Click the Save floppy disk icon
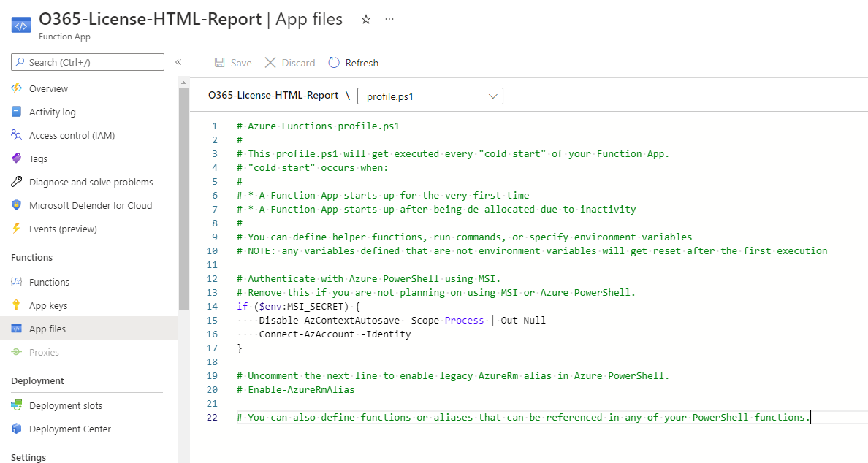The width and height of the screenshot is (868, 463). [220, 63]
